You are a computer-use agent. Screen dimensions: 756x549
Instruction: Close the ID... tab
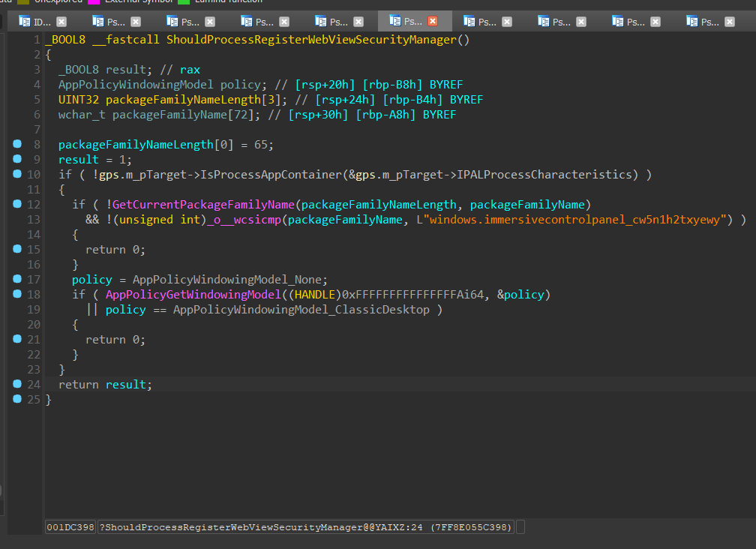point(61,22)
